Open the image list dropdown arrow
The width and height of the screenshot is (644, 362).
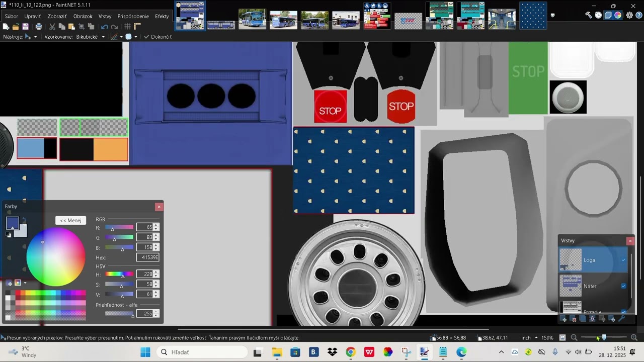point(553,15)
